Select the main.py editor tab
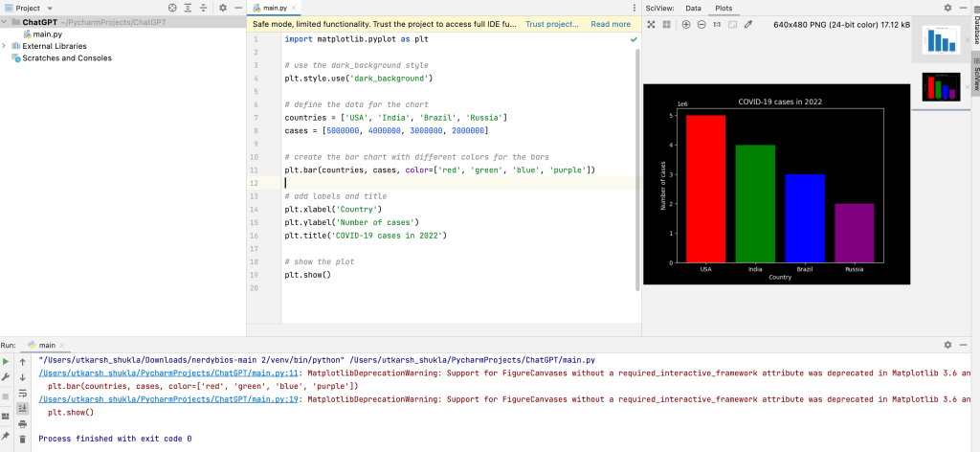 pyautogui.click(x=276, y=8)
